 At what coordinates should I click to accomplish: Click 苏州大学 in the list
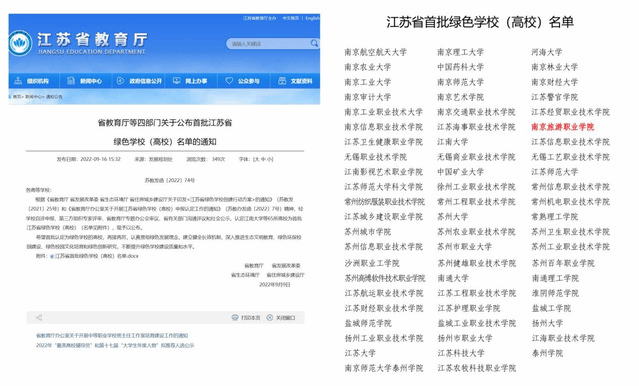452,217
